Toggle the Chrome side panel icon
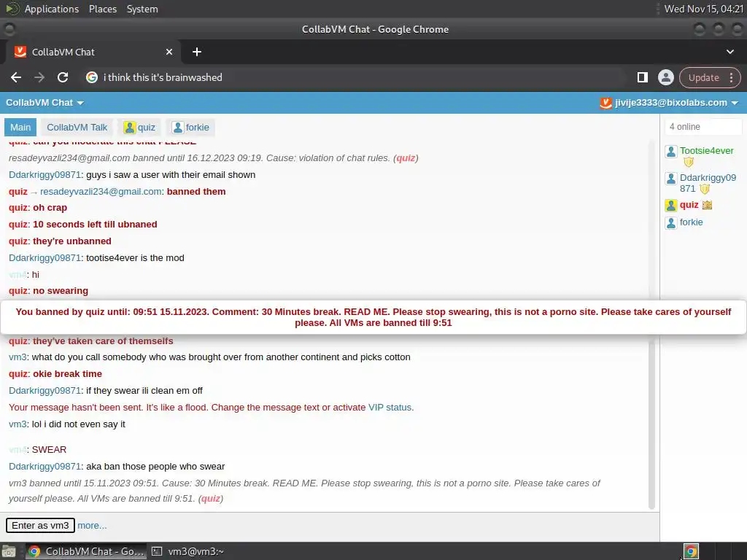 coord(642,77)
